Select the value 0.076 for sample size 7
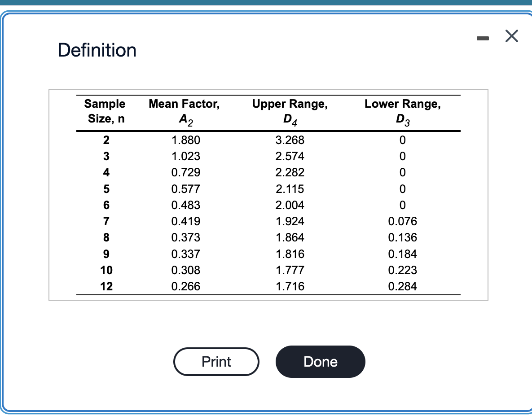The width and height of the screenshot is (532, 416). click(402, 221)
